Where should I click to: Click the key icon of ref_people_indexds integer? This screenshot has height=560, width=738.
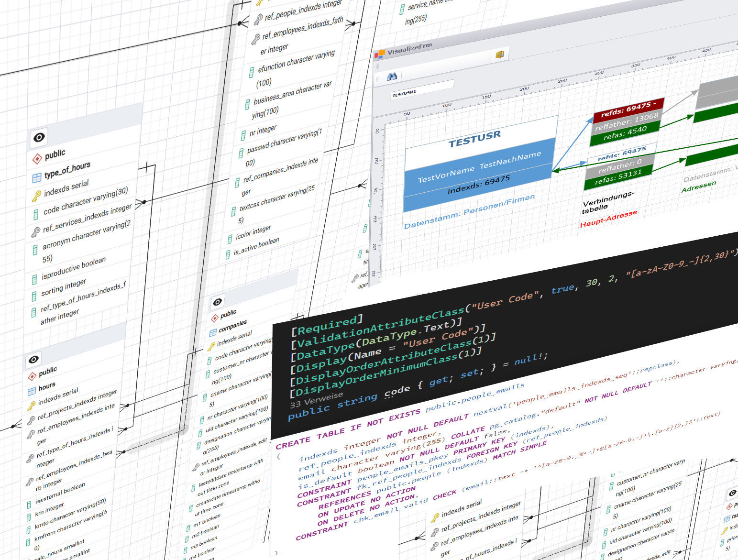pyautogui.click(x=258, y=20)
